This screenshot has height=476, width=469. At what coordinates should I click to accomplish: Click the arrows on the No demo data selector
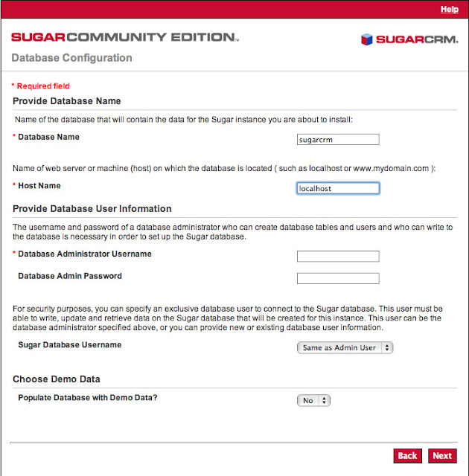324,400
